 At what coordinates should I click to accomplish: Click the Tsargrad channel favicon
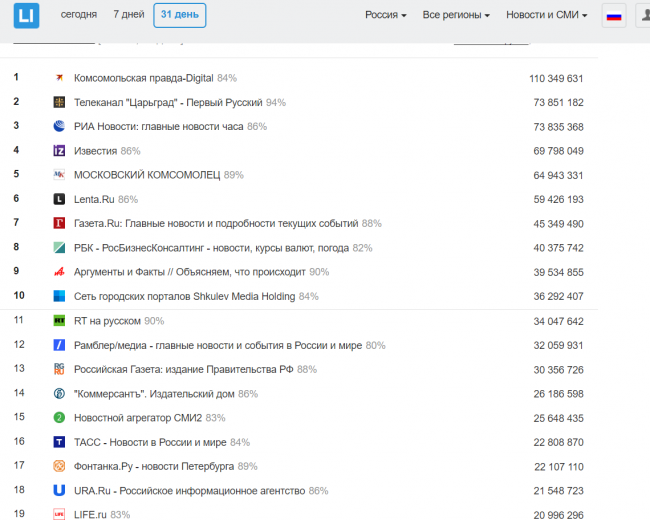(x=59, y=102)
